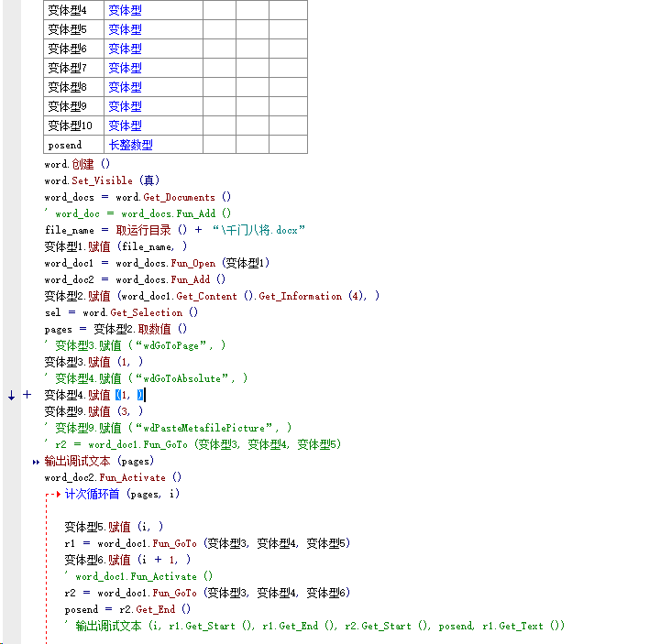Click the line 变体型9.赋值 (3, )

93,411
